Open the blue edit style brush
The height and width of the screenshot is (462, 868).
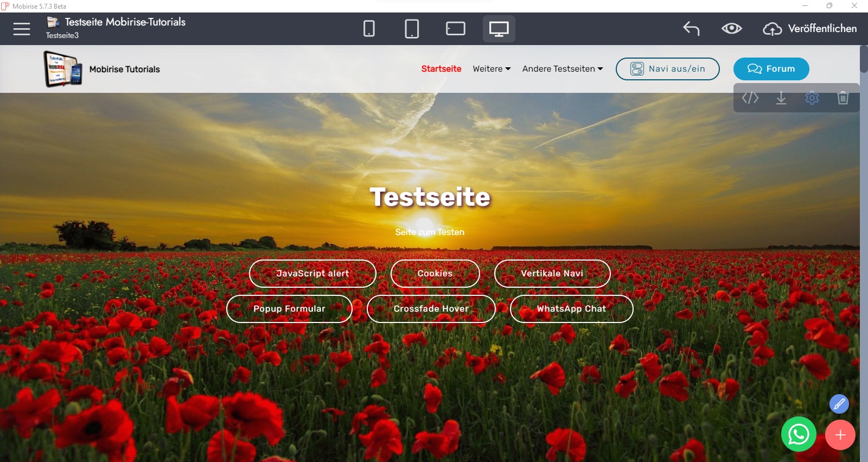click(839, 404)
